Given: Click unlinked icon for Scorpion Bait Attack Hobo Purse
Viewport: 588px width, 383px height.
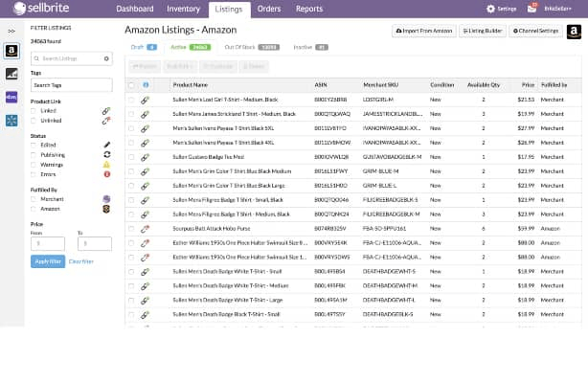Looking at the screenshot, I should coord(145,229).
